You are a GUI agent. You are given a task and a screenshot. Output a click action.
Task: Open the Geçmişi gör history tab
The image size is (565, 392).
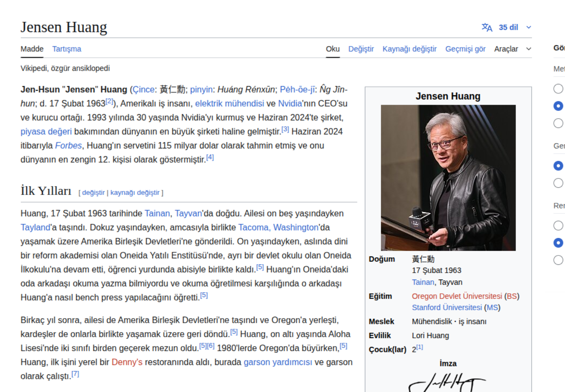click(x=465, y=49)
